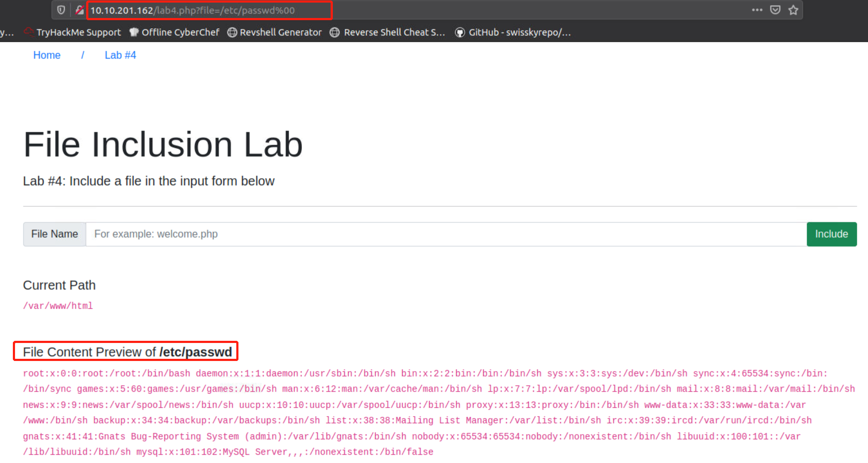
Task: Click the tracking protection shield icon
Action: [x=61, y=10]
